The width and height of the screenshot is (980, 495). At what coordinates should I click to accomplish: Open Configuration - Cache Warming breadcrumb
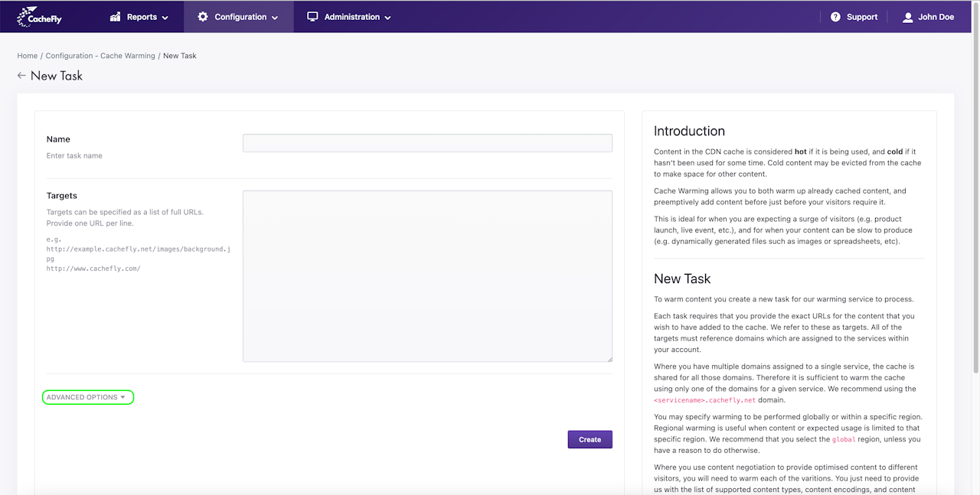pos(100,56)
